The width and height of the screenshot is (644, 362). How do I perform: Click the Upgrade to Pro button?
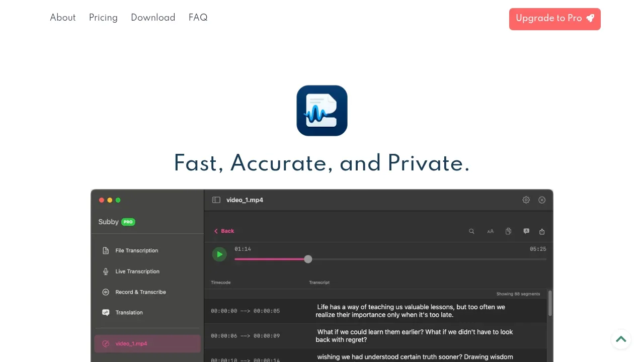[x=554, y=19]
